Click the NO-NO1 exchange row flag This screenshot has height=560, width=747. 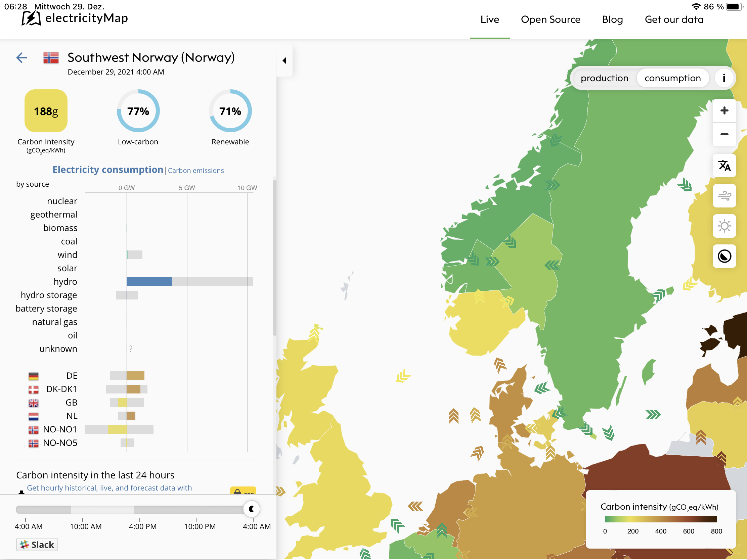click(34, 430)
